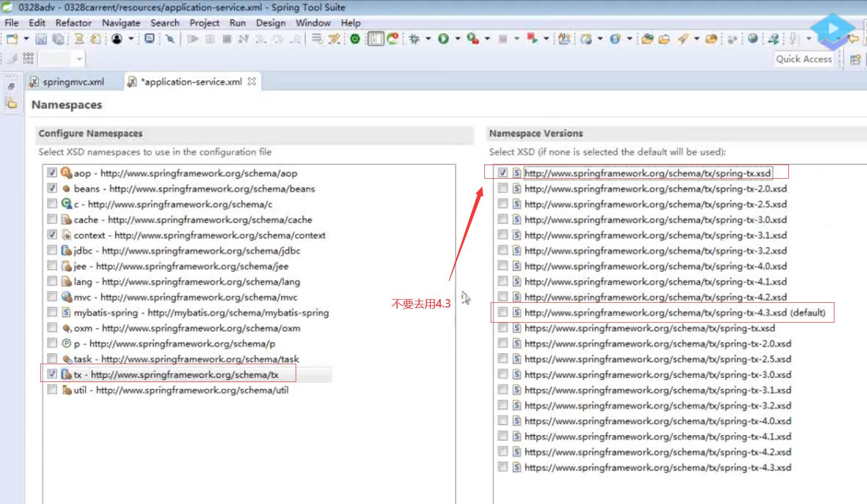Select http spring-tx-3.0.xsd row text
The width and height of the screenshot is (867, 504).
(655, 220)
